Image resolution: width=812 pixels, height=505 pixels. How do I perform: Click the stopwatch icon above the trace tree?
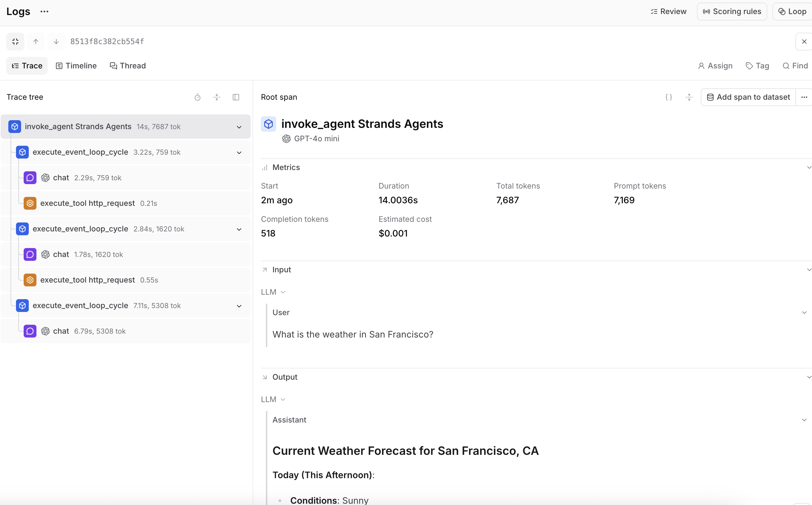point(197,97)
